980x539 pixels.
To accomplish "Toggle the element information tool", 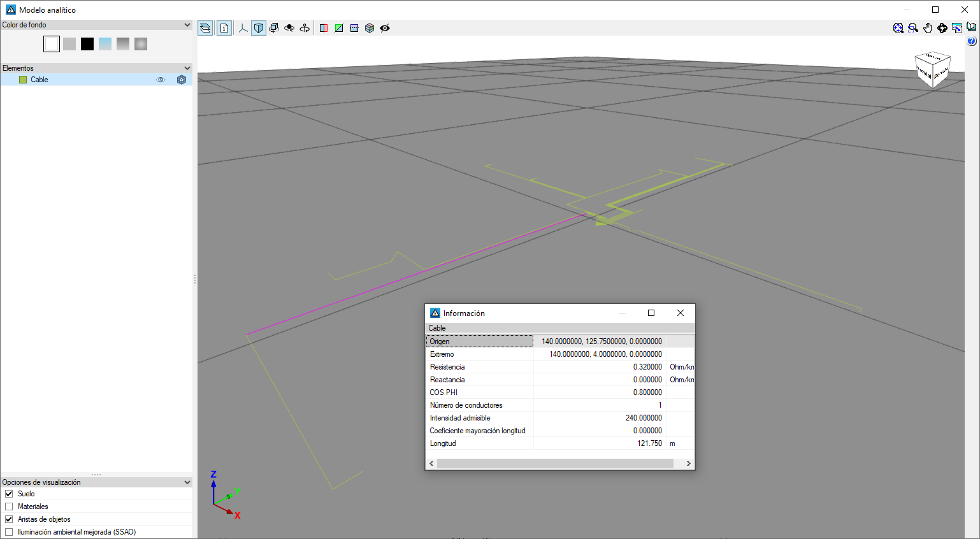I will 224,28.
